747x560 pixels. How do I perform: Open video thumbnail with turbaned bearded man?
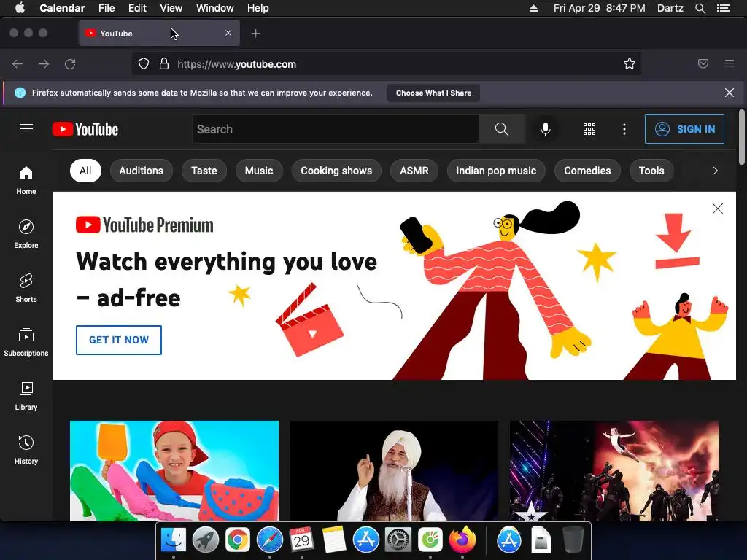tap(394, 470)
